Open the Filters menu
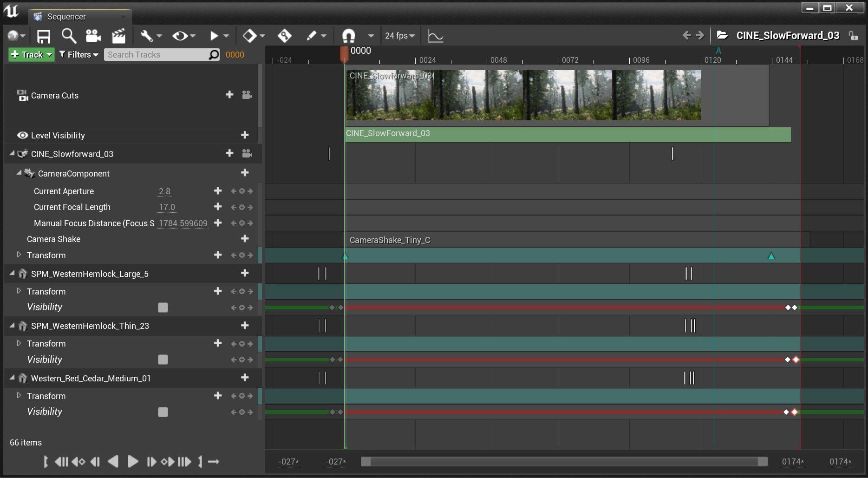 click(79, 55)
